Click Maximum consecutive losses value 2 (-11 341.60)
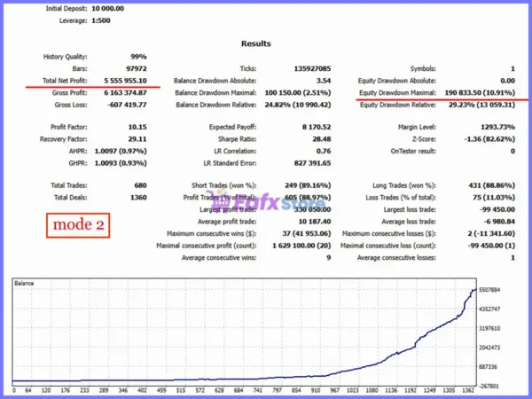 [x=491, y=234]
